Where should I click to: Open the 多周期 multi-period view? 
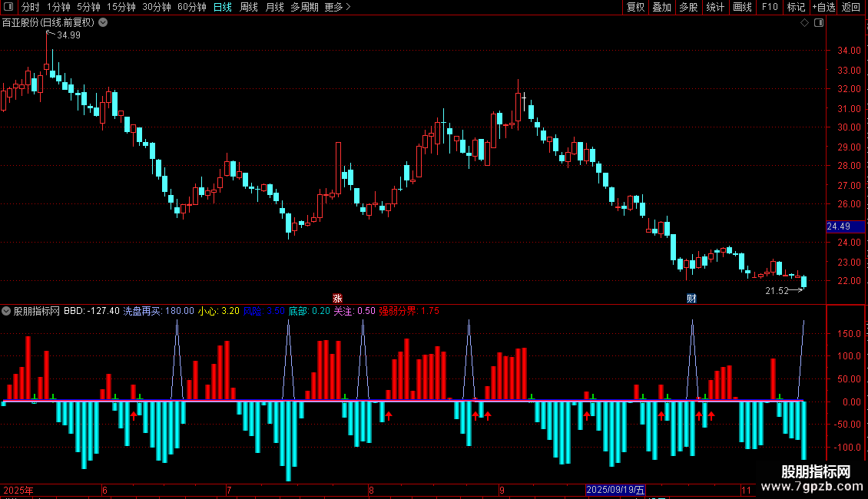pyautogui.click(x=304, y=7)
